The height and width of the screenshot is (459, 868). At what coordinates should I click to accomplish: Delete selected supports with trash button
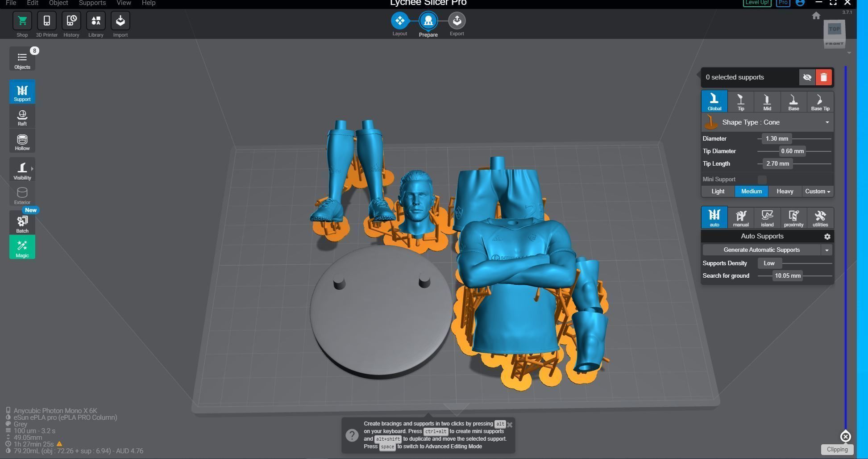pos(823,77)
